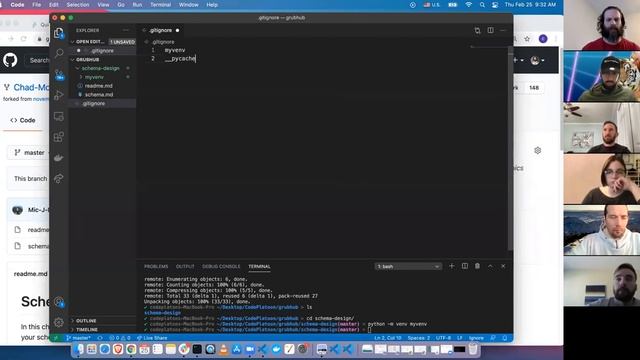The image size is (640, 360).
Task: Open the Search view in activity bar
Action: pos(59,53)
